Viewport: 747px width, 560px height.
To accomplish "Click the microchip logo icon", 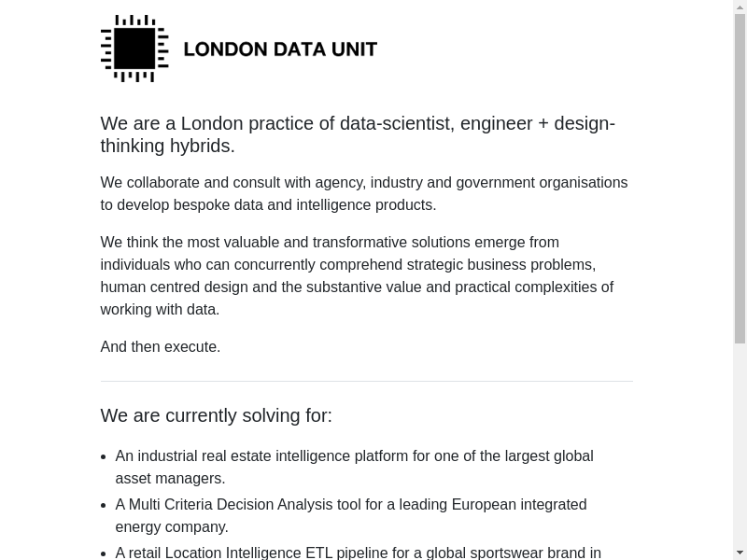I will click(x=134, y=49).
